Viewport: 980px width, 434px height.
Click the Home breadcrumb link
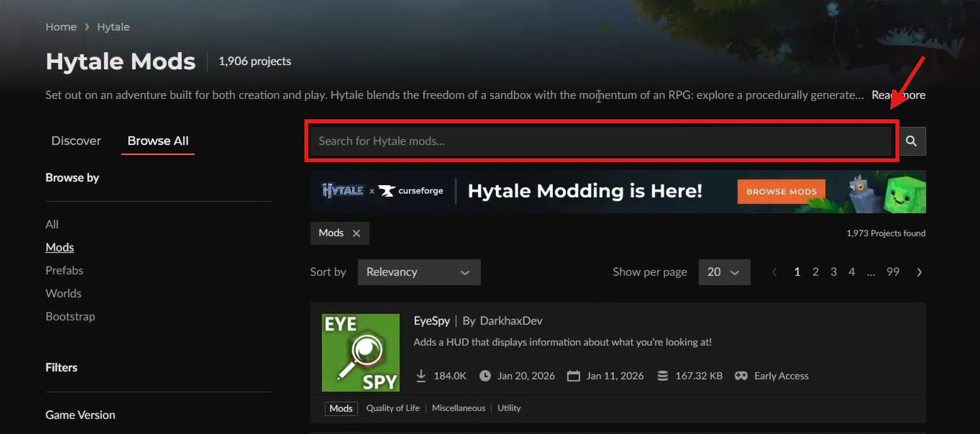(61, 27)
